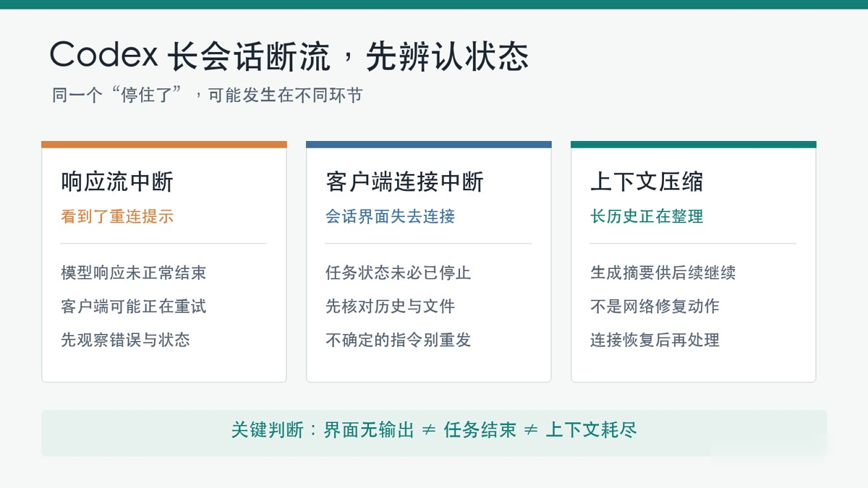Click the line '不是网络修复动作'

coord(655,307)
